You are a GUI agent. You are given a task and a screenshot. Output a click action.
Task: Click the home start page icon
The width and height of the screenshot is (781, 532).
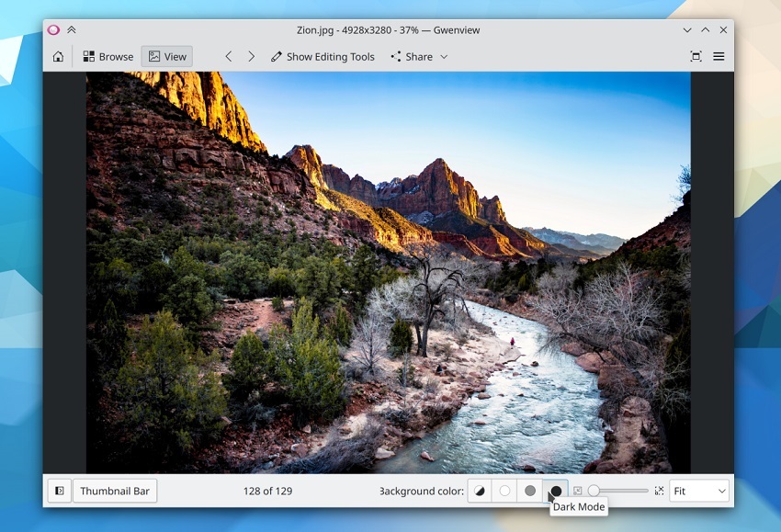[x=58, y=57]
